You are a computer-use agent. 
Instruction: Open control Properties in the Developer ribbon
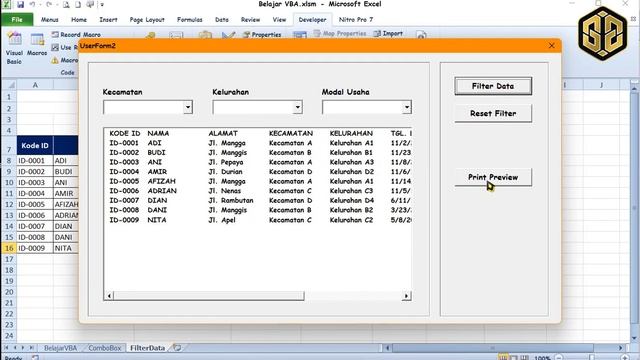point(262,35)
